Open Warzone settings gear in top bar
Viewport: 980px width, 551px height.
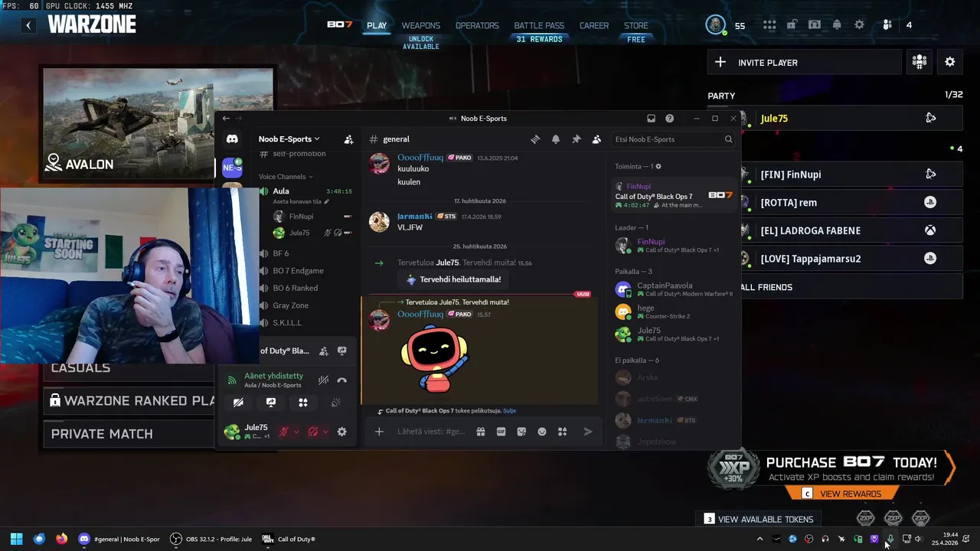coord(860,25)
